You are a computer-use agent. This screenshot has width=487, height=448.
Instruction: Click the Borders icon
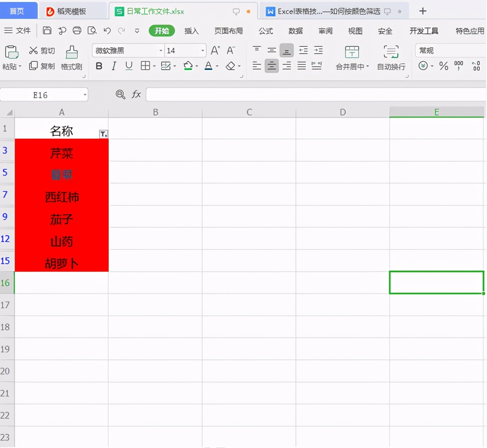(x=146, y=66)
